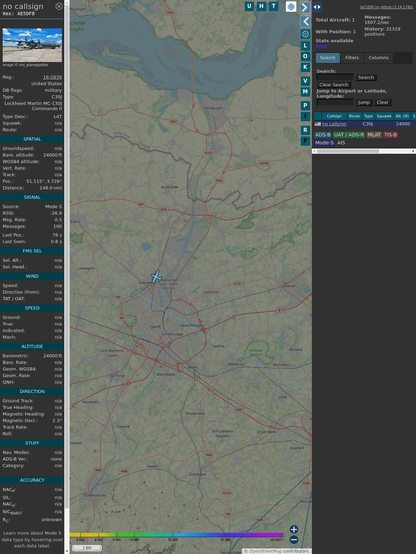416x554 pixels.
Task: Click the U map toggle button
Action: [249, 6]
